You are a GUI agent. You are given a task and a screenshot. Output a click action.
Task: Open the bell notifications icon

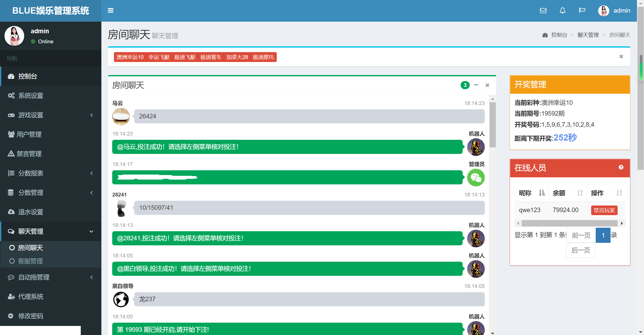click(x=562, y=11)
